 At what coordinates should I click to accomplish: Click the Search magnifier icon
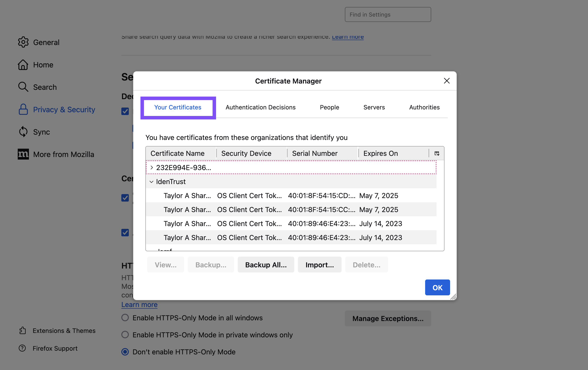23,87
